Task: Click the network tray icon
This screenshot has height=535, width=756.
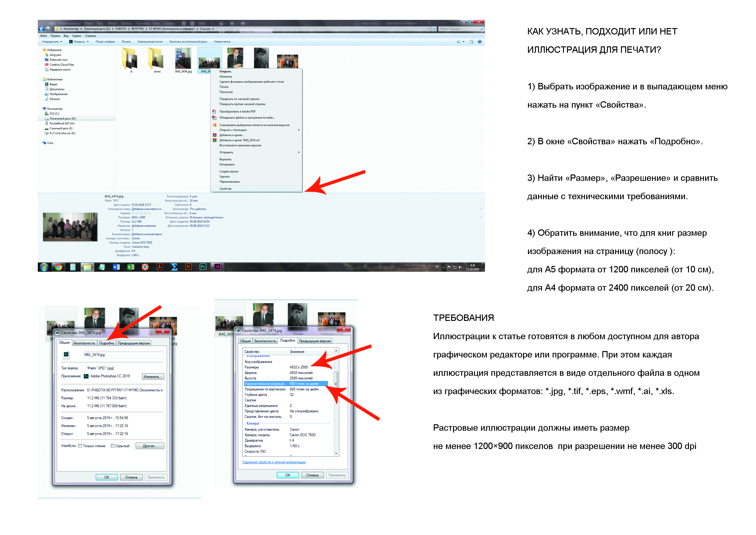Action: (x=455, y=267)
